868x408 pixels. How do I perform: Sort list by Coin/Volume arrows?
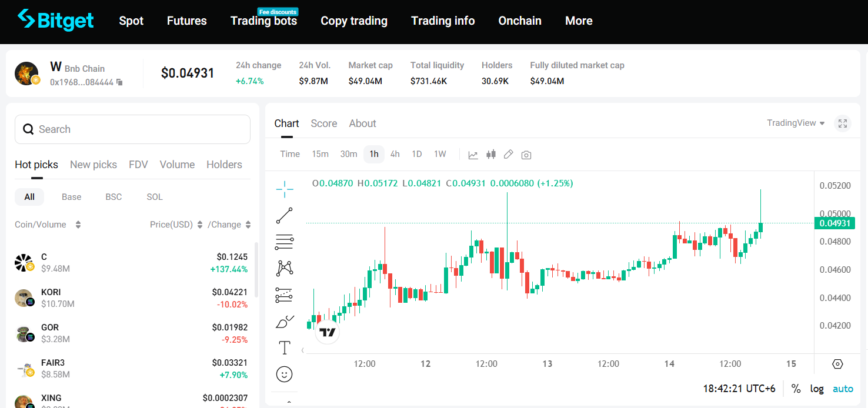click(x=78, y=225)
